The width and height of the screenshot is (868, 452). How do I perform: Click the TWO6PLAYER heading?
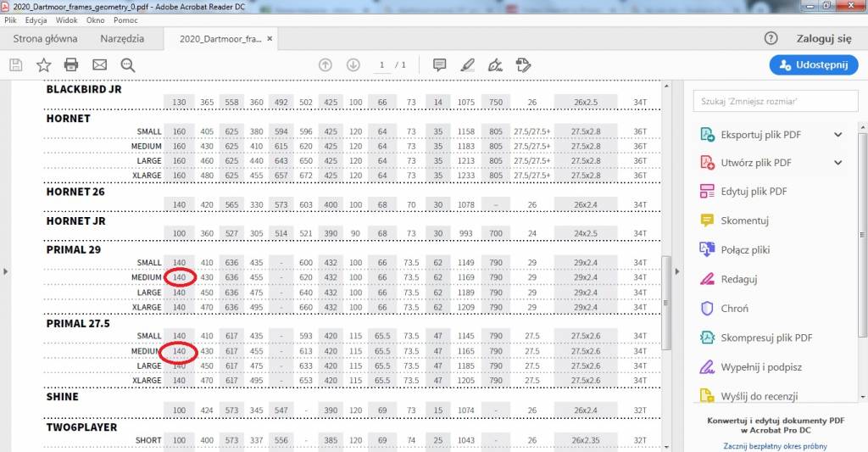click(82, 427)
